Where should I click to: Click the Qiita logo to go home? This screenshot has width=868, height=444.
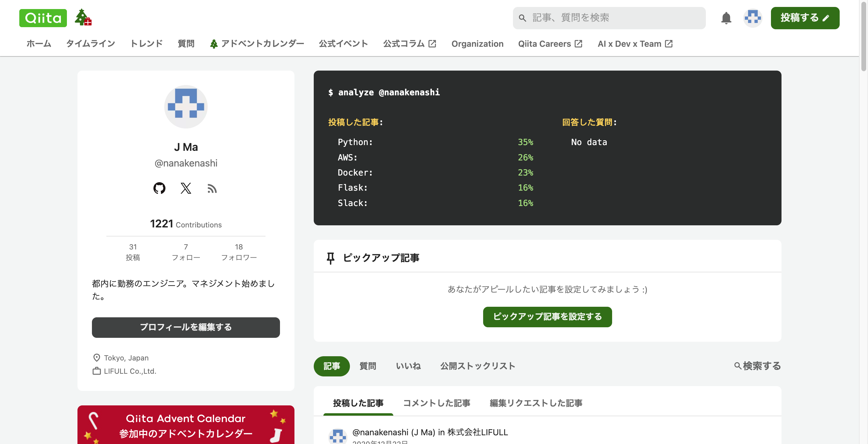coord(43,18)
